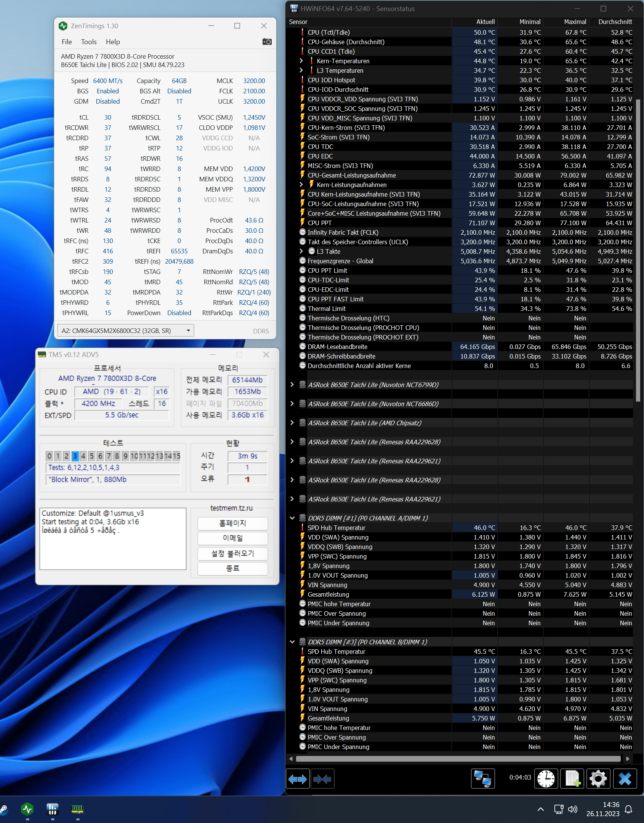This screenshot has height=823, width=644.
Task: Open the notification bell icon
Action: coord(629,809)
